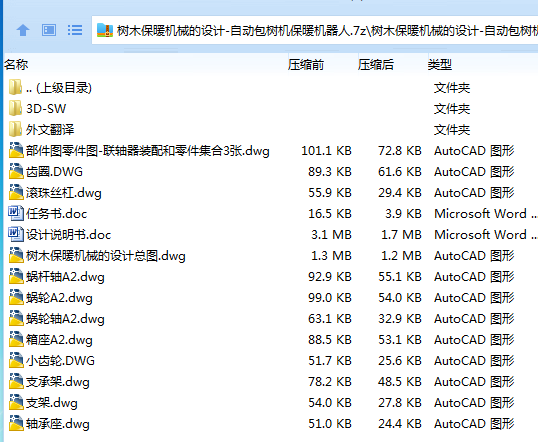Image resolution: width=538 pixels, height=442 pixels.
Task: Click the 3.1 MB size of 设计说明书.doc
Action: [x=331, y=235]
